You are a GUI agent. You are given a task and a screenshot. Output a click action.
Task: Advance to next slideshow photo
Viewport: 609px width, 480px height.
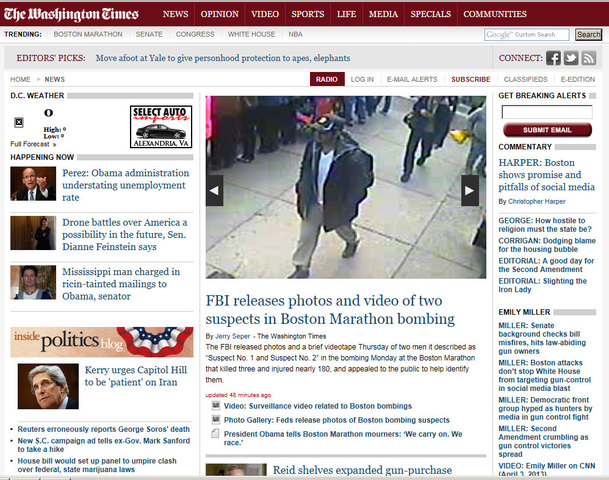(470, 190)
